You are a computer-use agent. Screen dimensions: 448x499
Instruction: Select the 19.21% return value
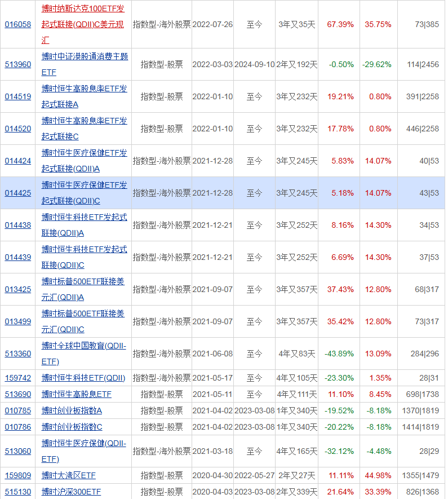pyautogui.click(x=340, y=97)
